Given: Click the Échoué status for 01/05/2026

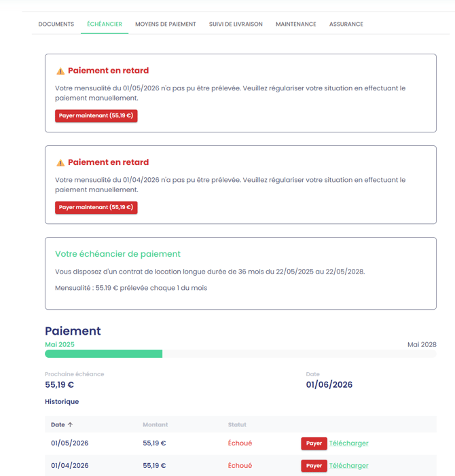Looking at the screenshot, I should [x=240, y=443].
